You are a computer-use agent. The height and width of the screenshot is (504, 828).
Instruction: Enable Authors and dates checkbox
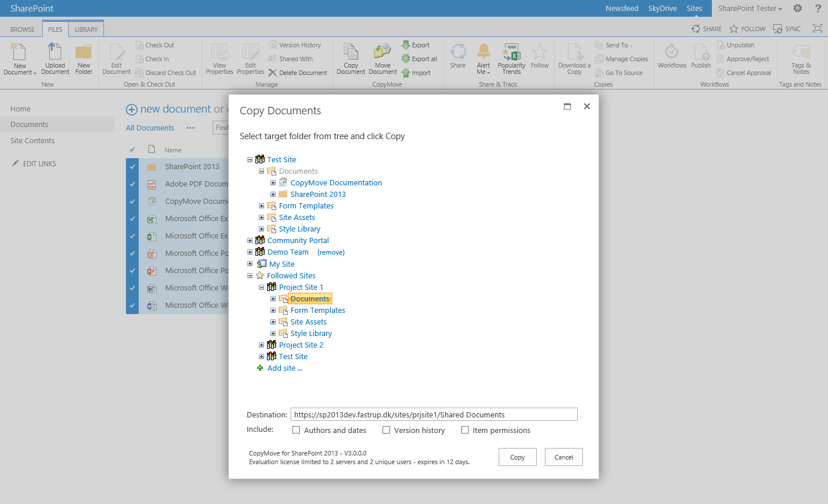point(296,430)
